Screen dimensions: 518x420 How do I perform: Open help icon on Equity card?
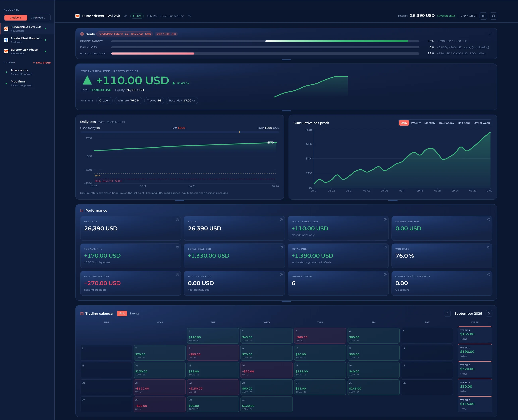[281, 220]
